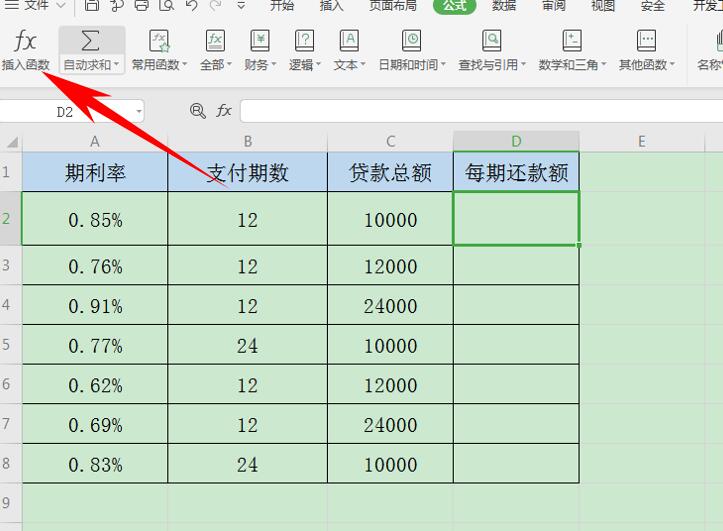Viewport: 723px width, 531px height.
Task: Open the 逻辑 logical functions dropdown
Action: click(304, 50)
